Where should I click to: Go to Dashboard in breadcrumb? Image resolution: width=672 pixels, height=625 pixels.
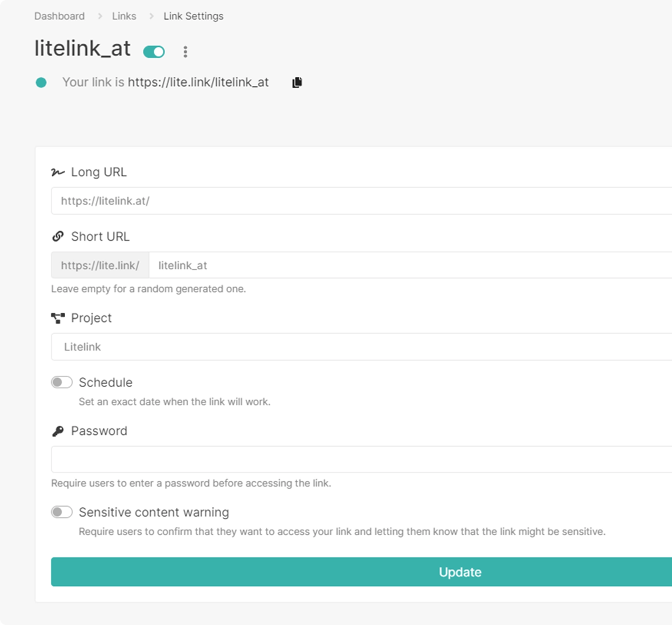click(59, 16)
